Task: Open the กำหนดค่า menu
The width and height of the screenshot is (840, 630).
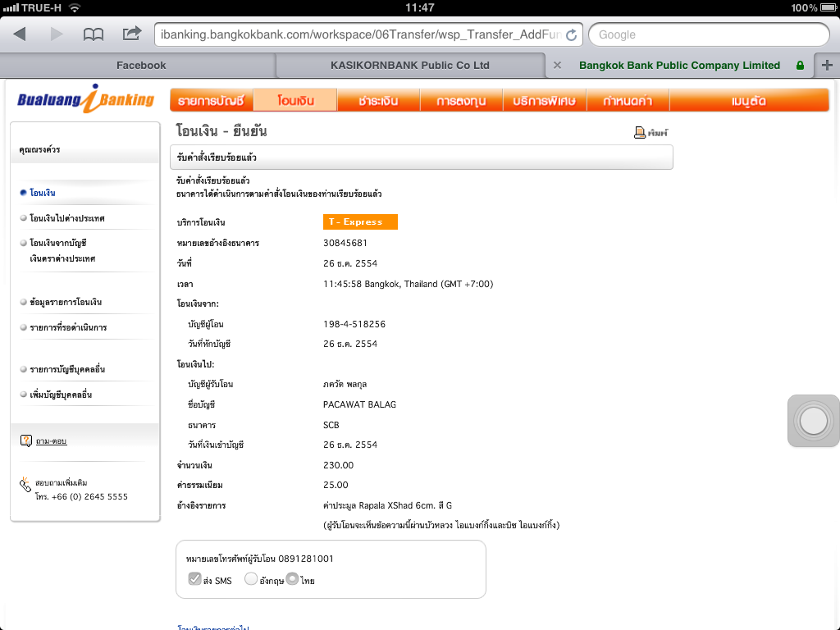Action: tap(628, 101)
